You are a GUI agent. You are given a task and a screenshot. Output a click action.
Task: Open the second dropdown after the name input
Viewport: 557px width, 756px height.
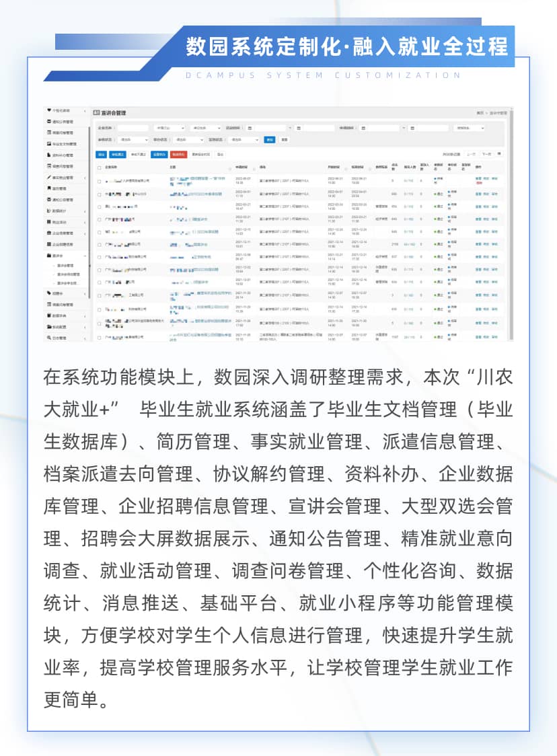(x=205, y=128)
